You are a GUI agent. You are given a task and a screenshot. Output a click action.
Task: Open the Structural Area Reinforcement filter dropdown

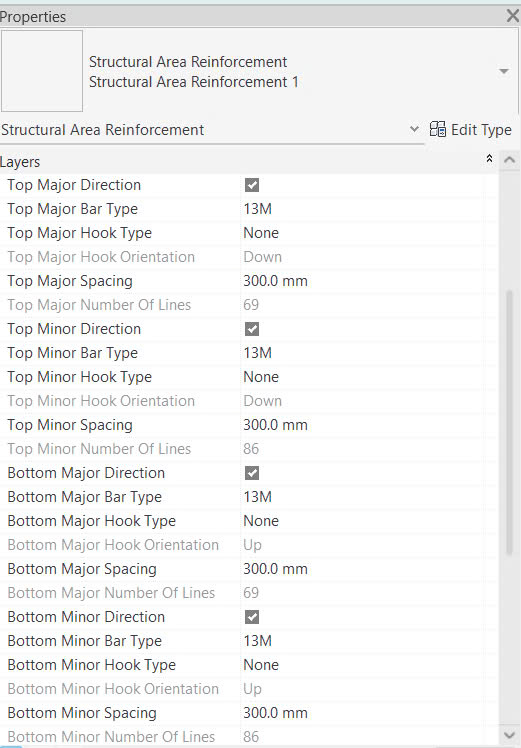[414, 129]
